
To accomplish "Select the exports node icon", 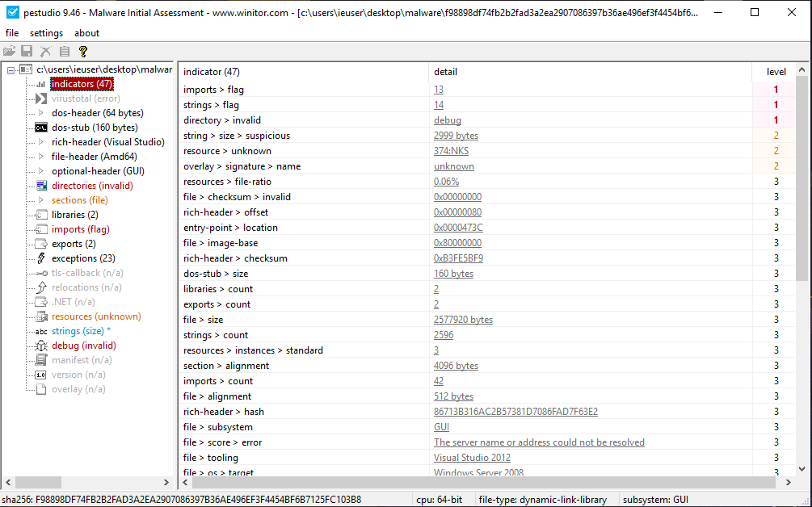I will (x=41, y=243).
